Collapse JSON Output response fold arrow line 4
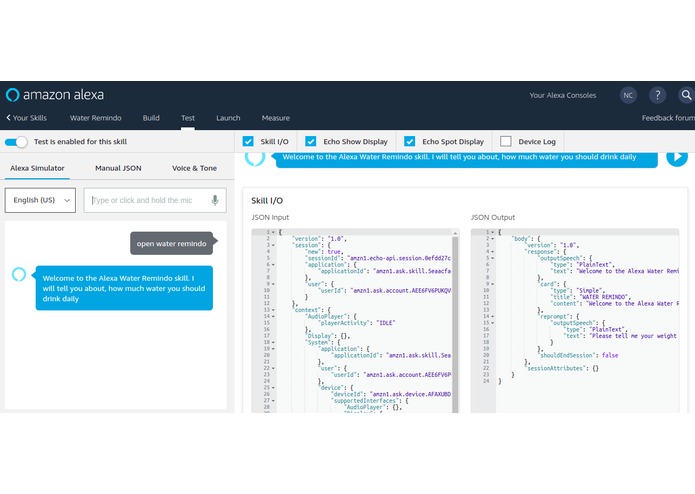Image resolution: width=695 pixels, height=494 pixels. point(492,252)
